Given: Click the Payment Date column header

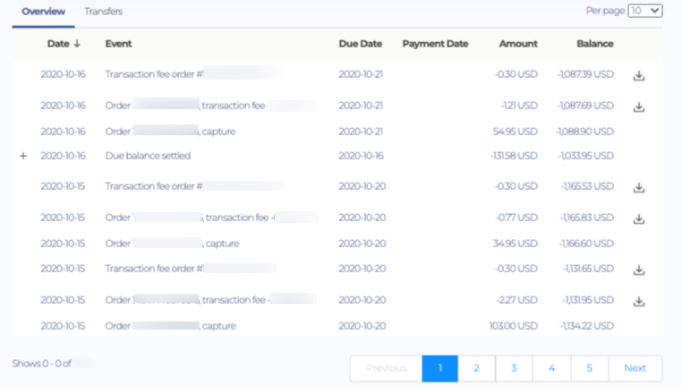Looking at the screenshot, I should [435, 44].
